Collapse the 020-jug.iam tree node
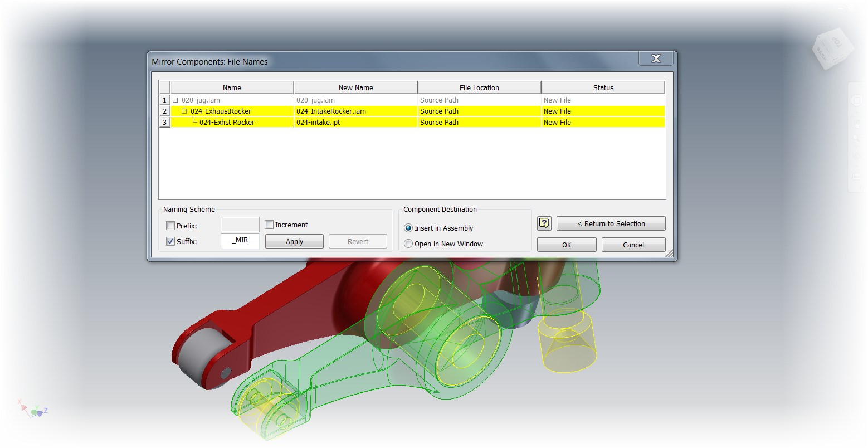The width and height of the screenshot is (868, 448). pyautogui.click(x=175, y=100)
